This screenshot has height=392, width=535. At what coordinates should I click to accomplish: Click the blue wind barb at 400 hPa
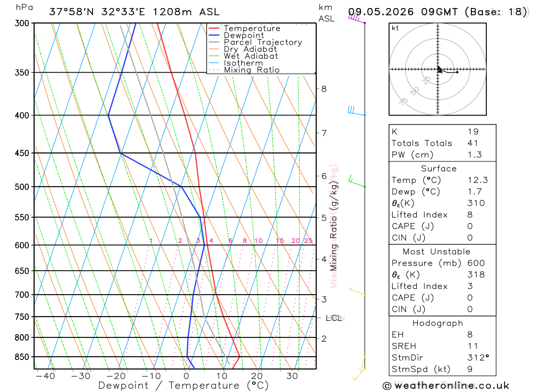click(x=356, y=111)
